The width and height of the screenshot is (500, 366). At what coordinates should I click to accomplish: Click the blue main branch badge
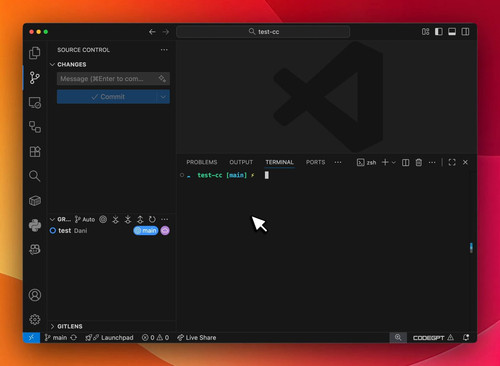[x=146, y=230]
